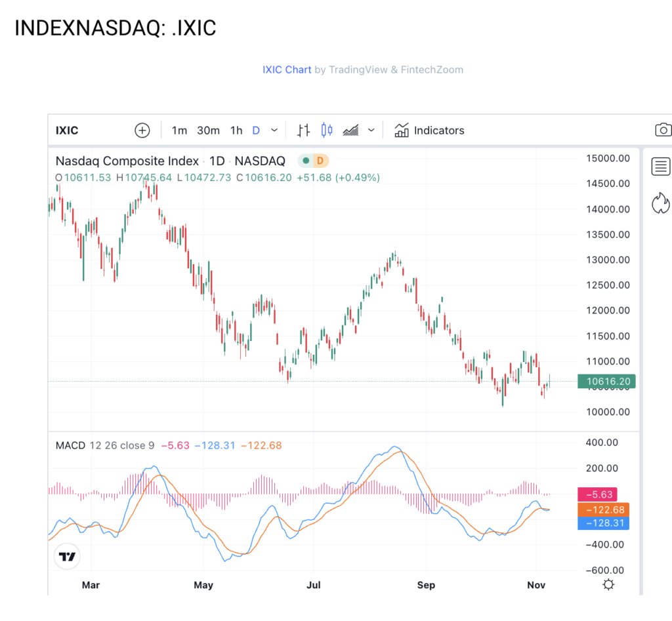This screenshot has height=621, width=672.
Task: Click the -128.31 MACD value label
Action: point(604,523)
